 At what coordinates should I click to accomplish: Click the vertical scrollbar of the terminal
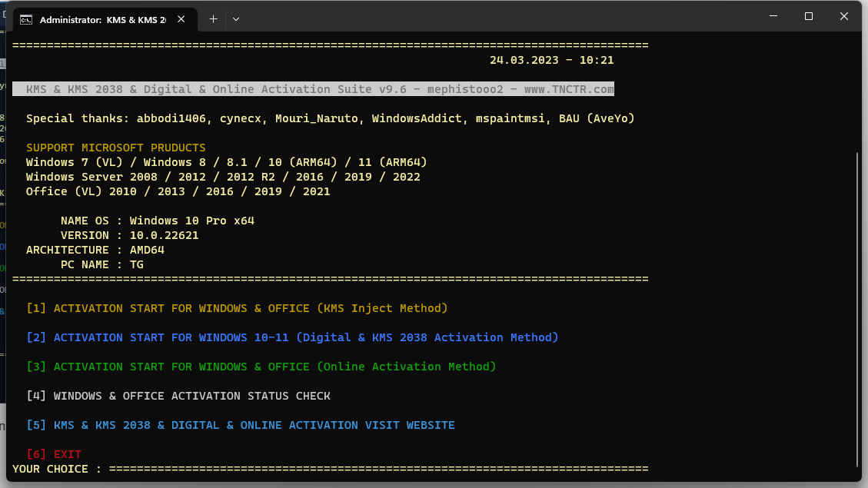(x=857, y=310)
